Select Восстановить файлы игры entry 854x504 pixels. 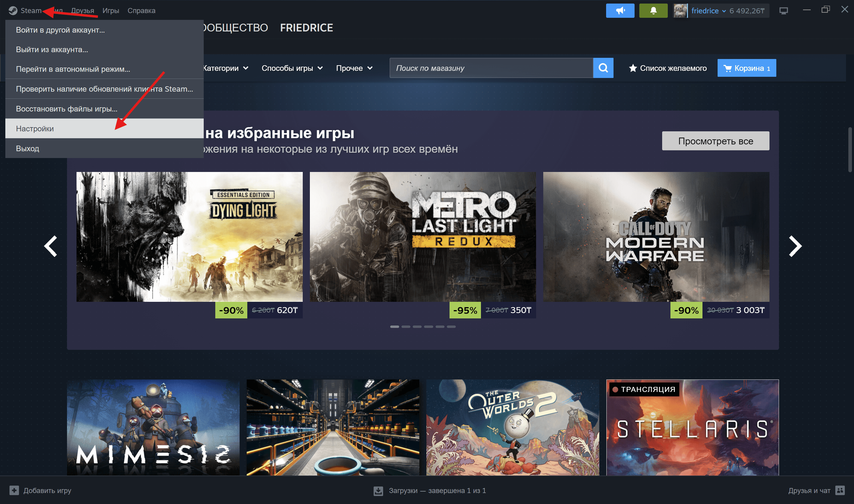(104, 109)
